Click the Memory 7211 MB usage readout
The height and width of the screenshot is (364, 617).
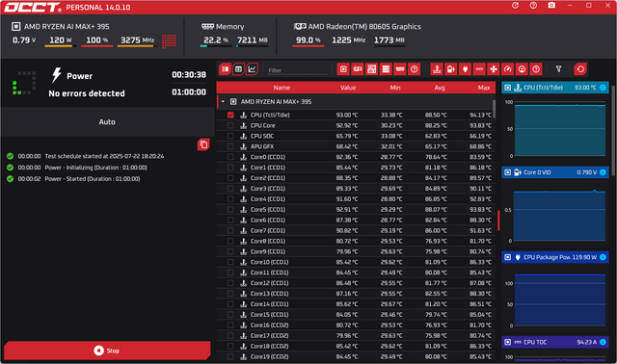pyautogui.click(x=253, y=40)
